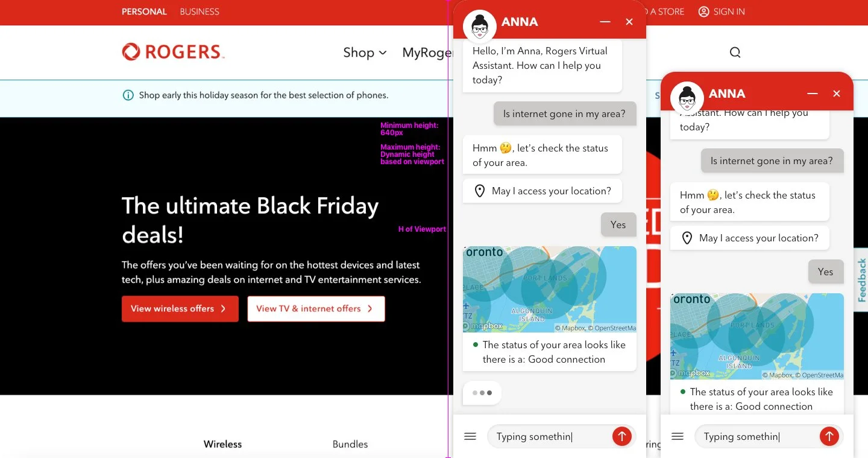Click Mapbox logo in left chat map
The width and height of the screenshot is (868, 458).
tap(483, 326)
